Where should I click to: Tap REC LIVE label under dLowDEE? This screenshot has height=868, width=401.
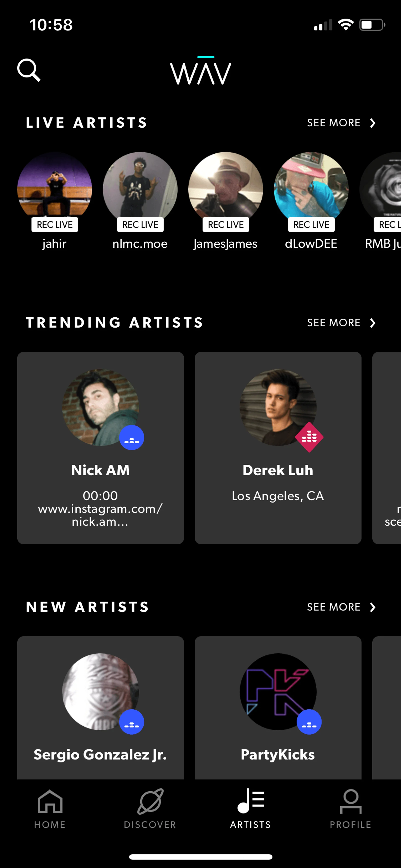pos(311,225)
